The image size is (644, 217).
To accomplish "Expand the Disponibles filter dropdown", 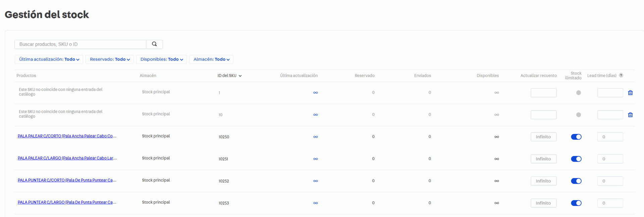I will click(x=161, y=59).
